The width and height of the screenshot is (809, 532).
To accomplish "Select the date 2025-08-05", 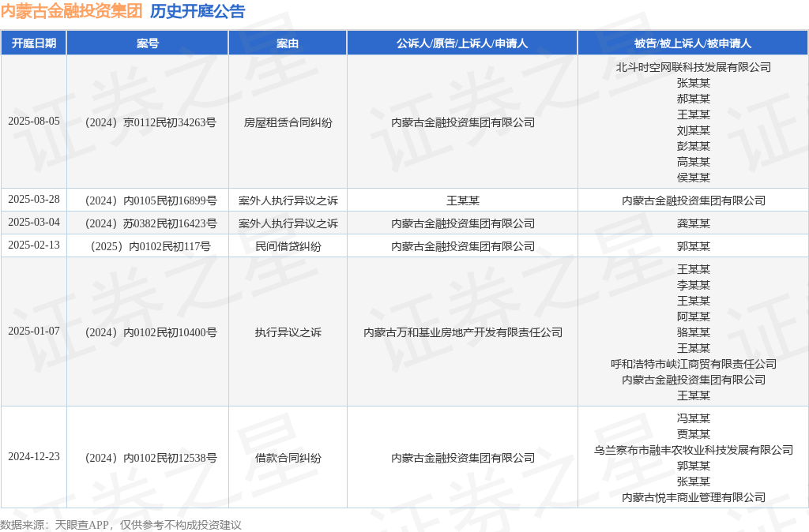I will pos(34,121).
